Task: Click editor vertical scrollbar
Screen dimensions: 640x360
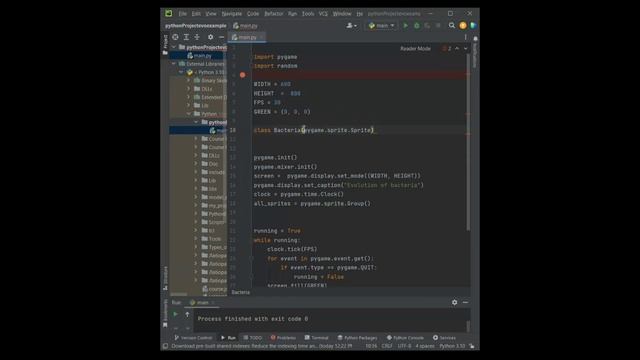Action: click(x=468, y=143)
